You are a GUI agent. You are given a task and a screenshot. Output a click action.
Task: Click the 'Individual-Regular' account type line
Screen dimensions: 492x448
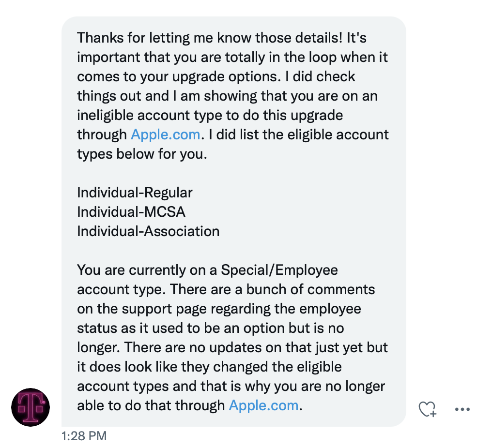(135, 193)
